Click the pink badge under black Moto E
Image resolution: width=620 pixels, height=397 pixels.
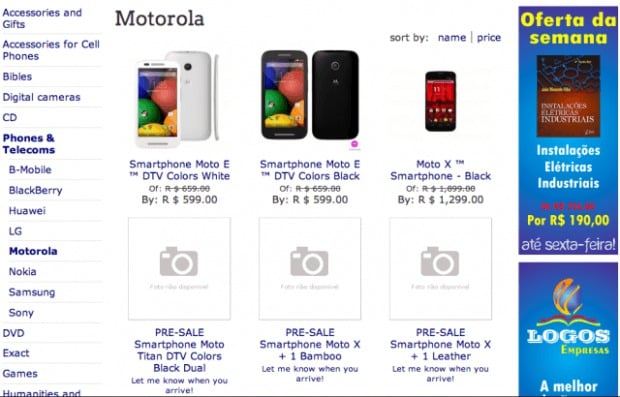pos(355,144)
